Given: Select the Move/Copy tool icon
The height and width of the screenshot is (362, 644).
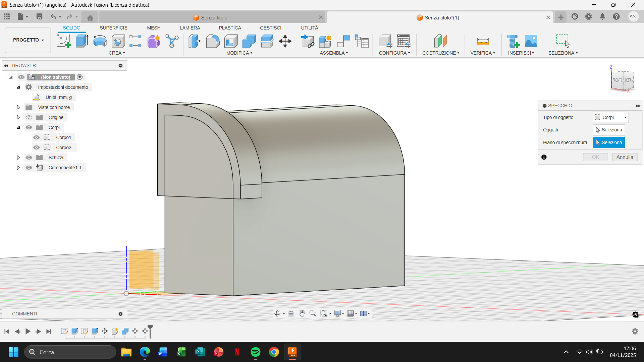Looking at the screenshot, I should (285, 41).
